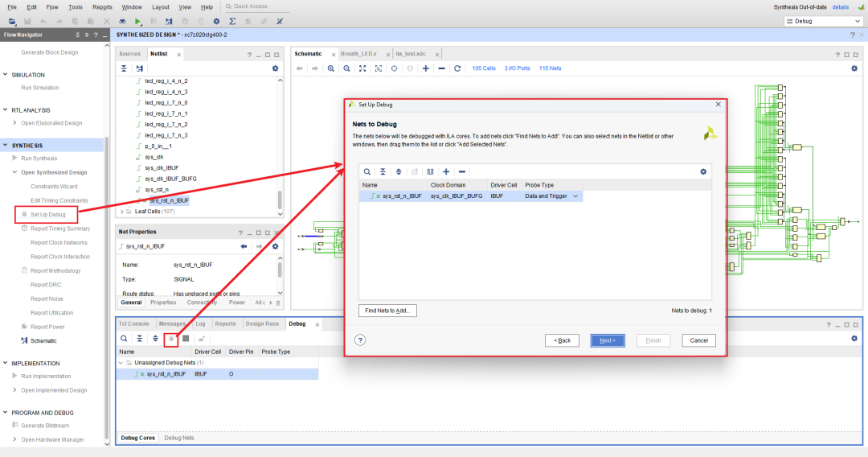868x457 pixels.
Task: Click the Schematic regenerate refresh icon
Action: [x=457, y=68]
